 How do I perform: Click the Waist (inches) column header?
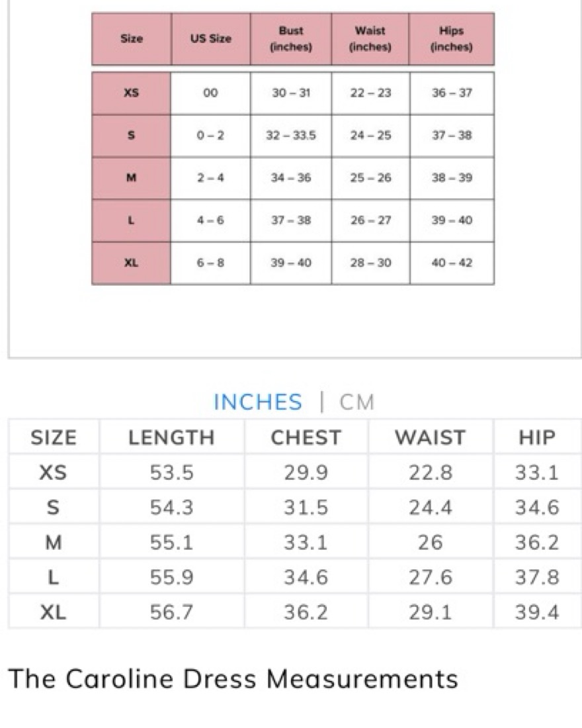(x=370, y=39)
